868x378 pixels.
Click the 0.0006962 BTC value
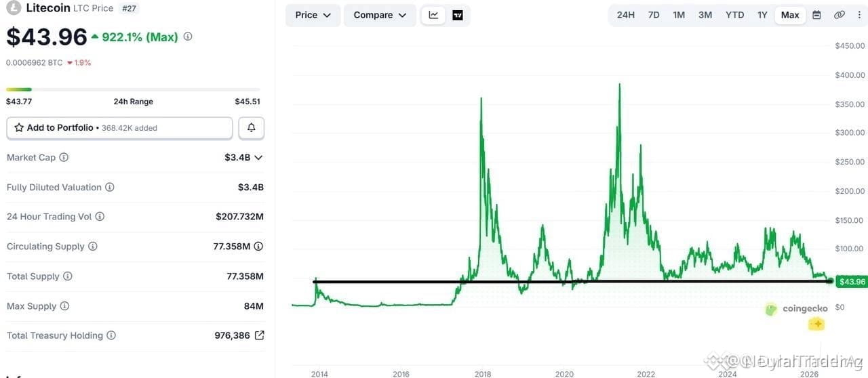(34, 63)
